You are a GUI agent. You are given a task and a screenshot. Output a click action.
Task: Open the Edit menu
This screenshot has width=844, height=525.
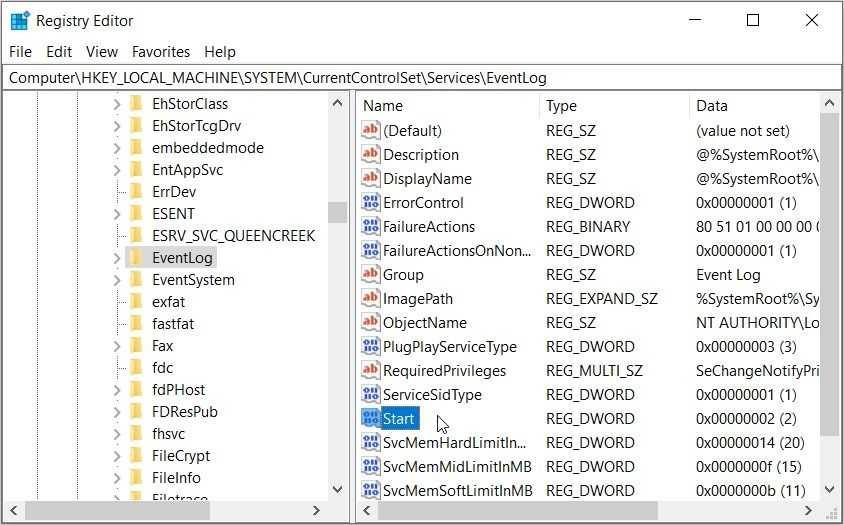click(x=59, y=52)
